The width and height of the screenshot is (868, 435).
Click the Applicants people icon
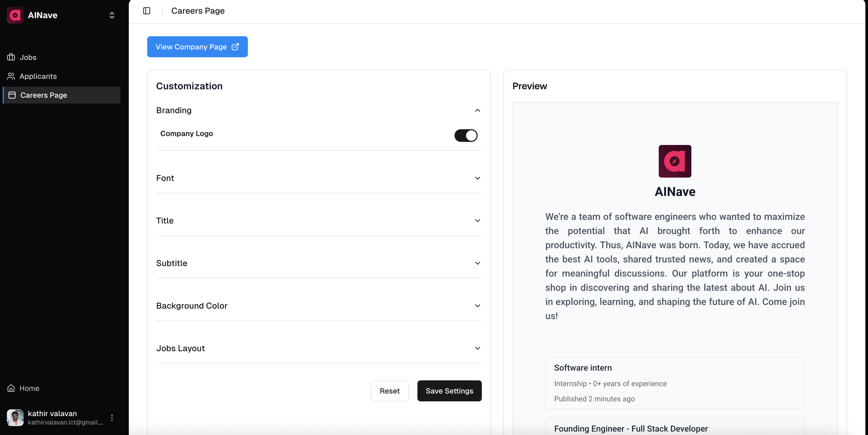[x=11, y=76]
